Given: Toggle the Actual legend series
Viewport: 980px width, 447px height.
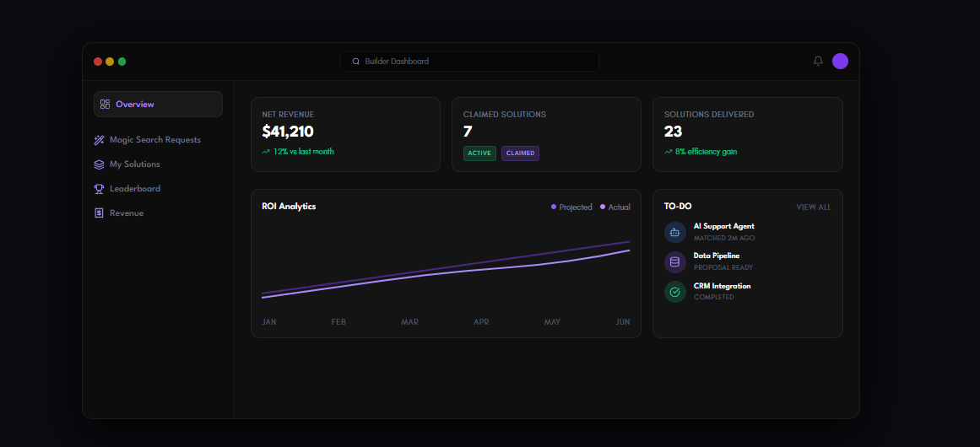Looking at the screenshot, I should 615,207.
